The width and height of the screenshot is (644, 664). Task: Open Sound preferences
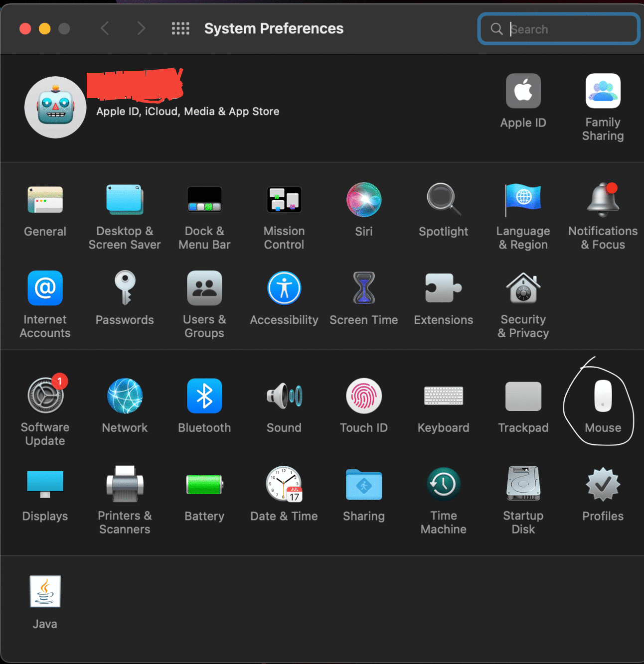[284, 396]
